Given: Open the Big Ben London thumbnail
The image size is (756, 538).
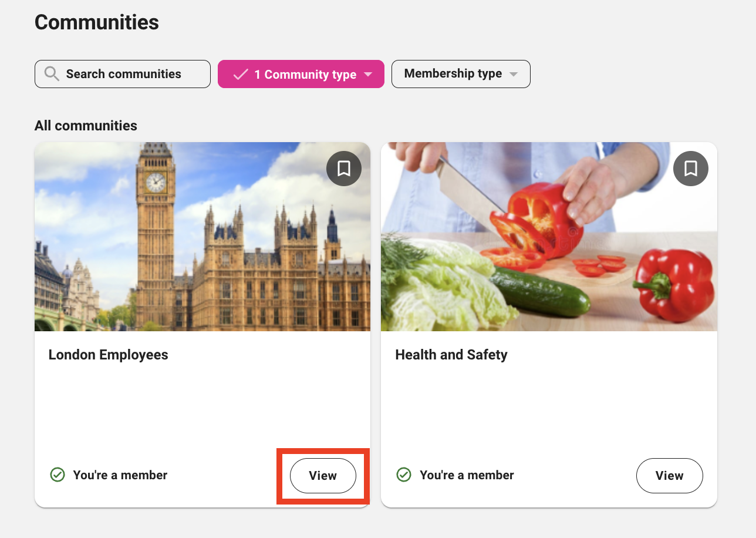Looking at the screenshot, I should coord(203,247).
